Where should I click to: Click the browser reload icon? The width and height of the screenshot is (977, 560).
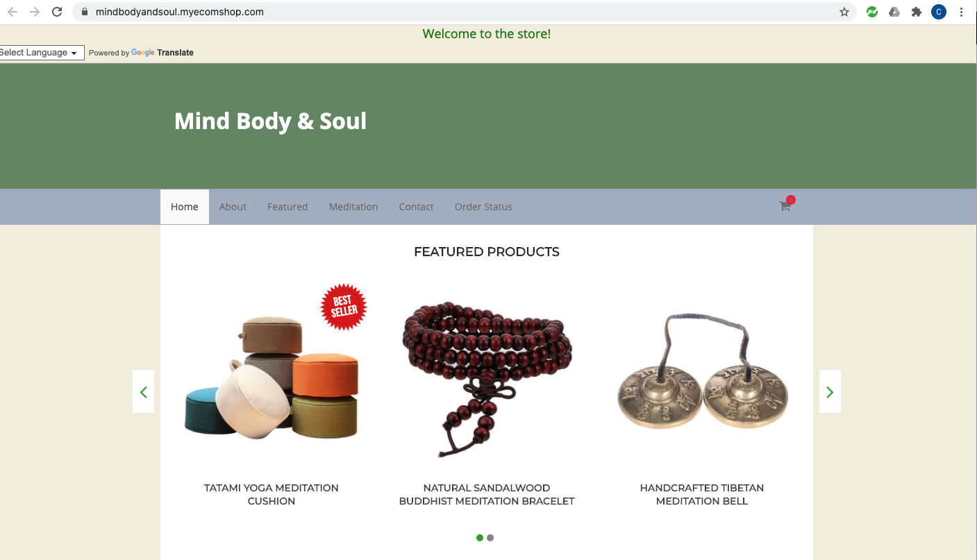tap(58, 12)
